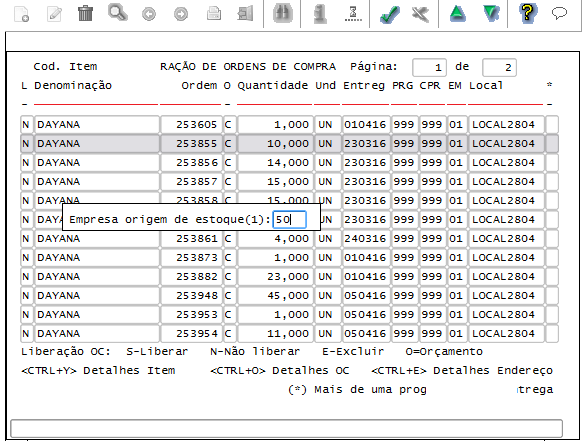Click the current page number field showing 1
Image resolution: width=582 pixels, height=441 pixels.
click(x=429, y=68)
